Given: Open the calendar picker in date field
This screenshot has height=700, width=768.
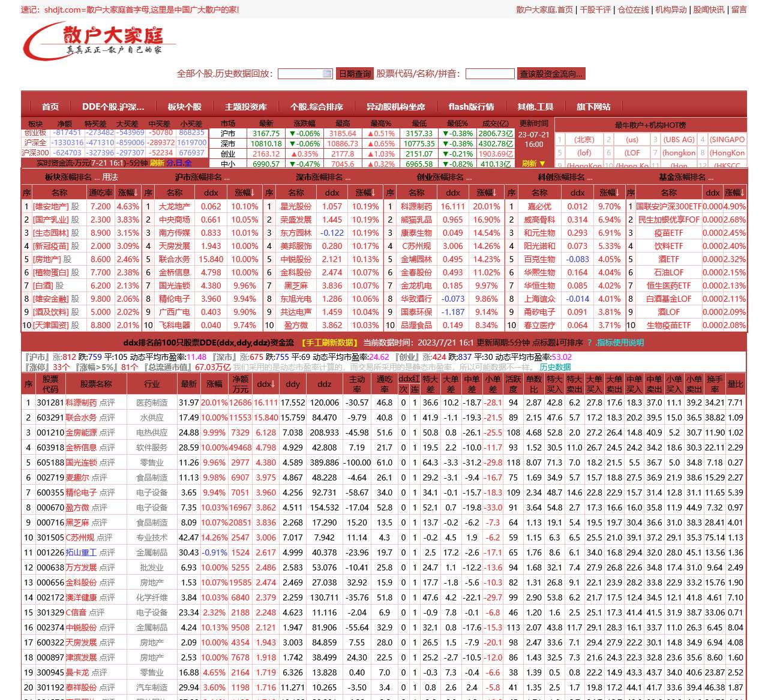Looking at the screenshot, I should [327, 74].
